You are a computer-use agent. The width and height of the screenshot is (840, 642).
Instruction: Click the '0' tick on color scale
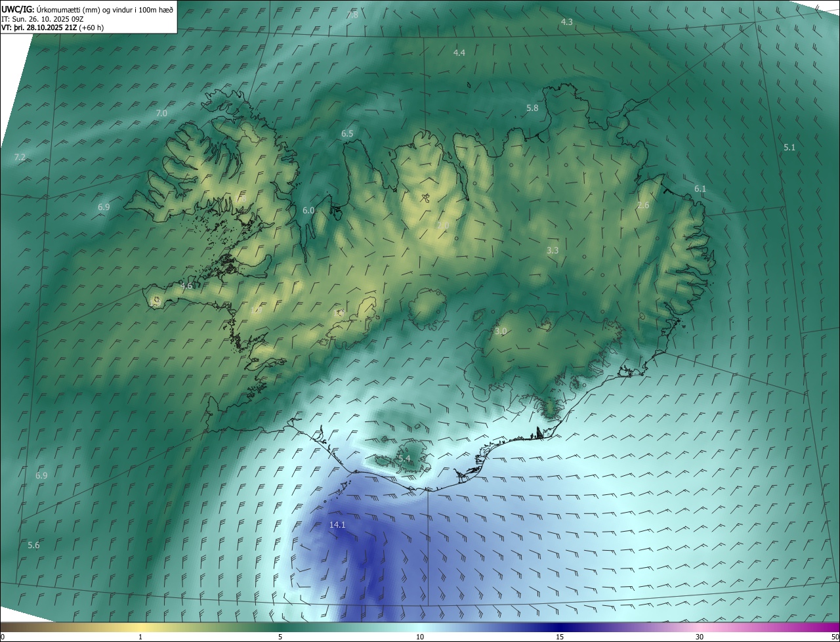[x=3, y=637]
